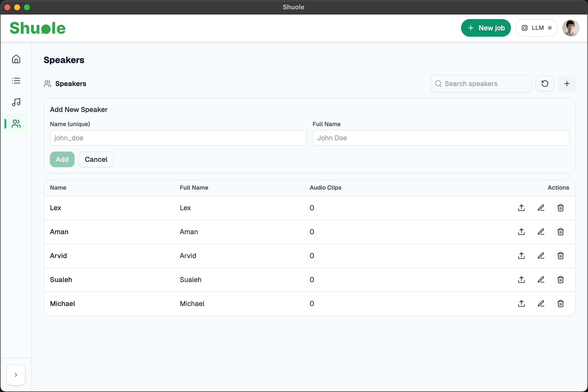Click the Search speakers field
Viewport: 588px width, 392px height.
tap(480, 84)
